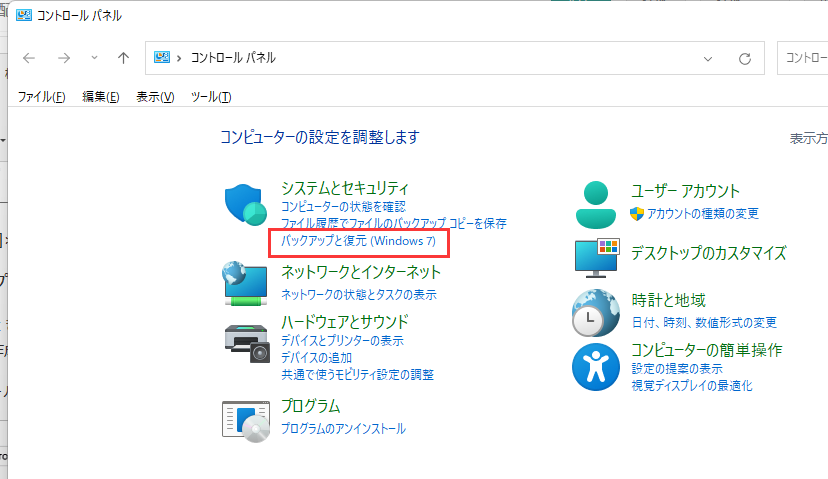Image resolution: width=828 pixels, height=479 pixels.
Task: Open ユーザー アカウント category
Action: tap(685, 191)
